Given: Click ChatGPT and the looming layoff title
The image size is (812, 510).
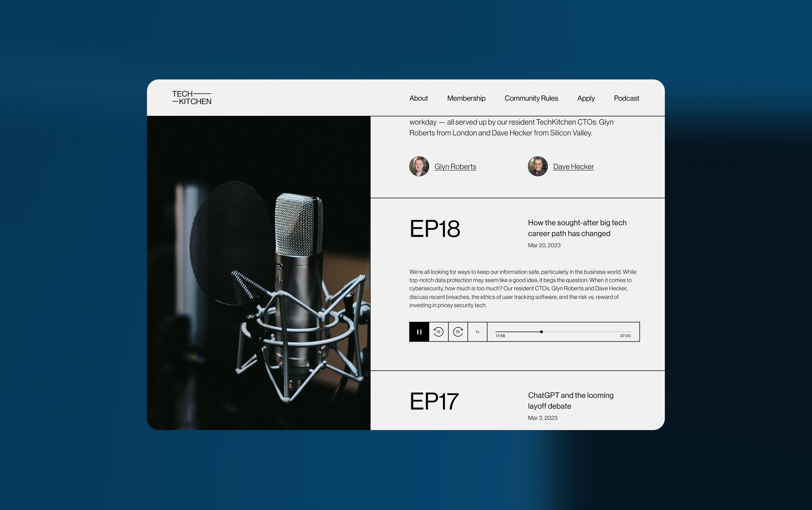Looking at the screenshot, I should (570, 400).
